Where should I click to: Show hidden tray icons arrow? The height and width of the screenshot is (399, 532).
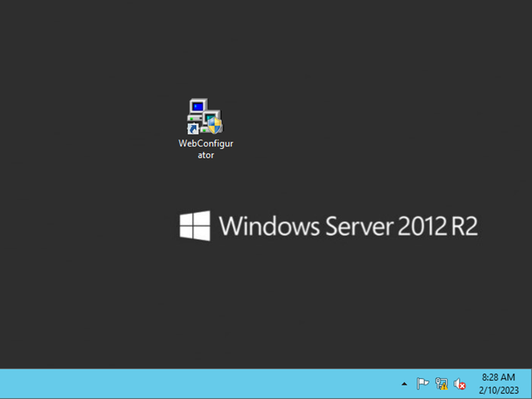click(x=404, y=384)
